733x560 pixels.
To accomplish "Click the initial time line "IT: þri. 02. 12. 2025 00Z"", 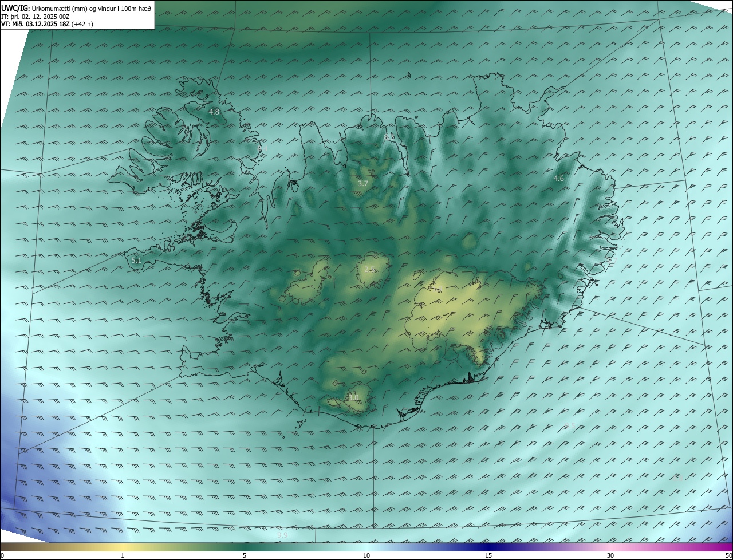I will click(35, 16).
